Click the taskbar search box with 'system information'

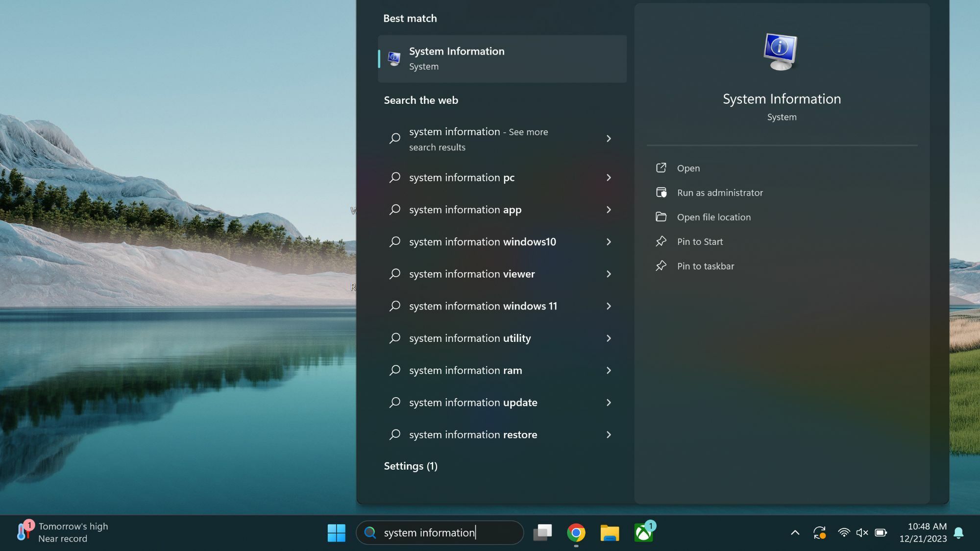click(x=440, y=532)
